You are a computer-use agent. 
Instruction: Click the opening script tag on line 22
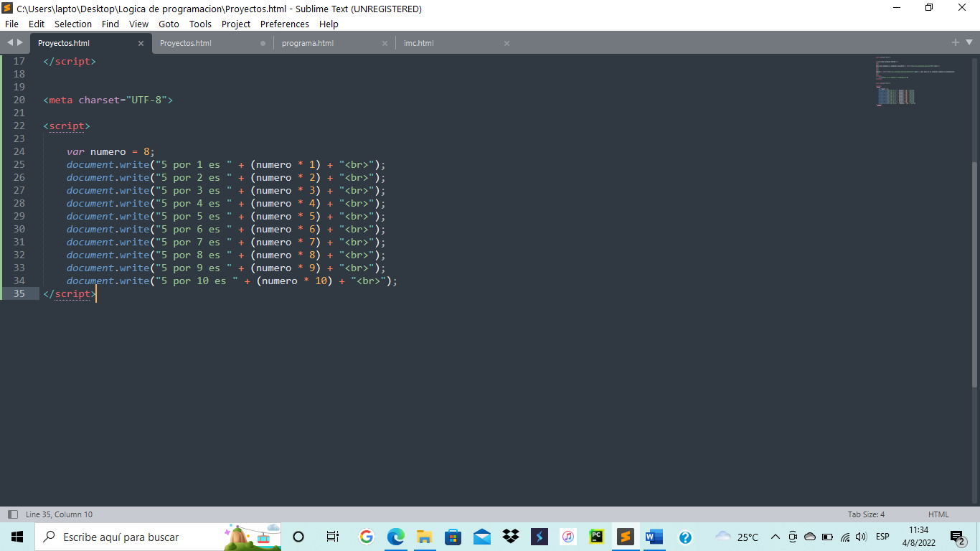[x=67, y=126]
